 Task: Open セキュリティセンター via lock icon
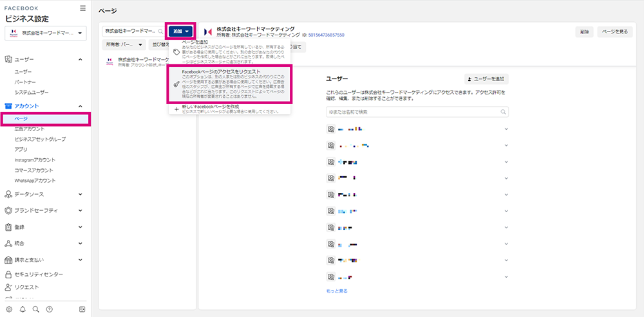(8, 275)
